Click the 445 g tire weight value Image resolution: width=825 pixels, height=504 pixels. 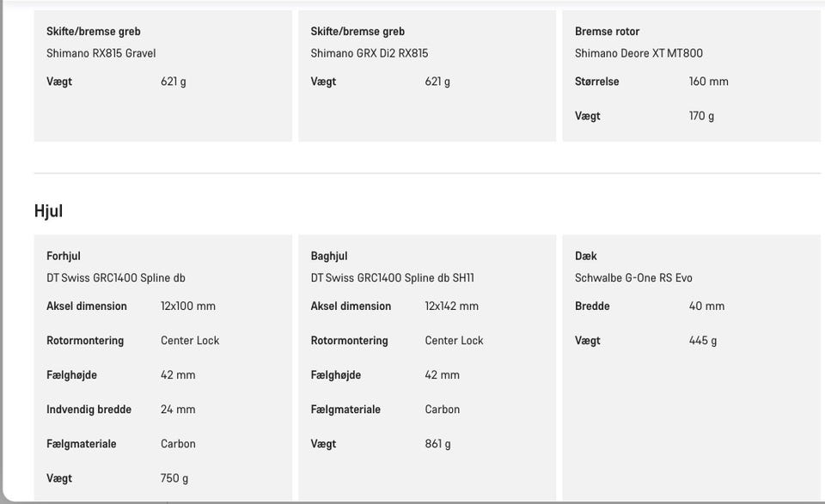(703, 341)
